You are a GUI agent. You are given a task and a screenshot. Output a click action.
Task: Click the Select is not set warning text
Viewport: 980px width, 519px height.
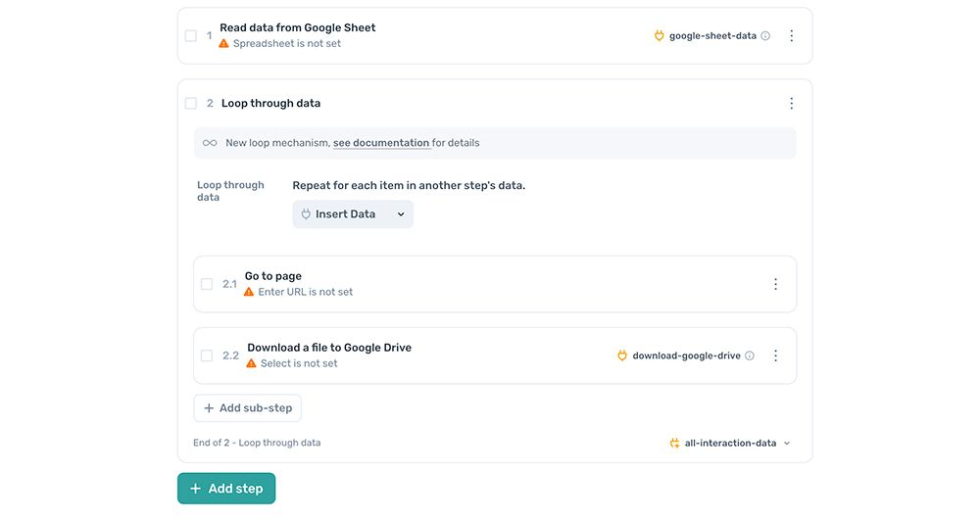point(299,363)
